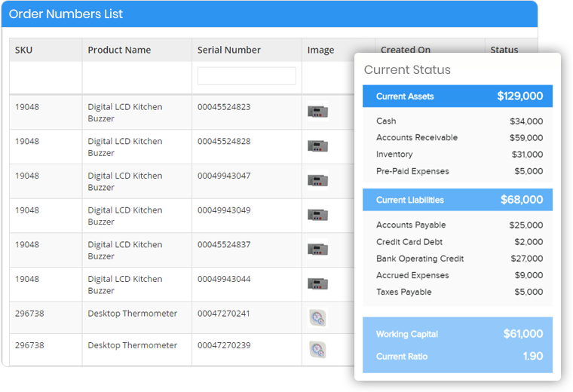
Task: Sort by Serial Number column header
Action: 229,50
